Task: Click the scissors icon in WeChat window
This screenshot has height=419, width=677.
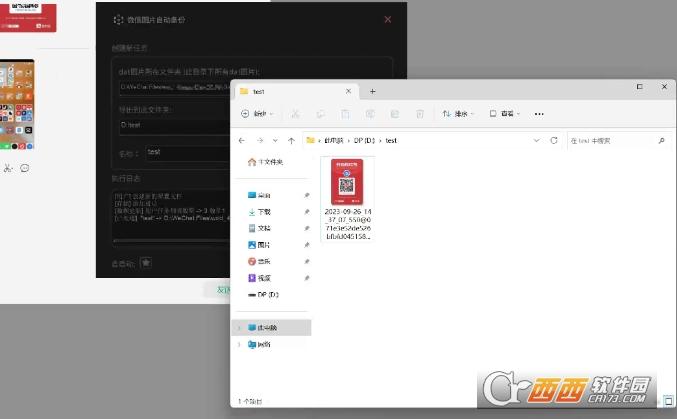Action: pyautogui.click(x=8, y=168)
